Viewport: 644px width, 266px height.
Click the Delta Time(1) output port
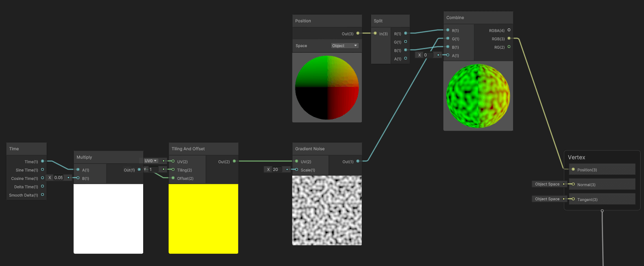coord(43,186)
